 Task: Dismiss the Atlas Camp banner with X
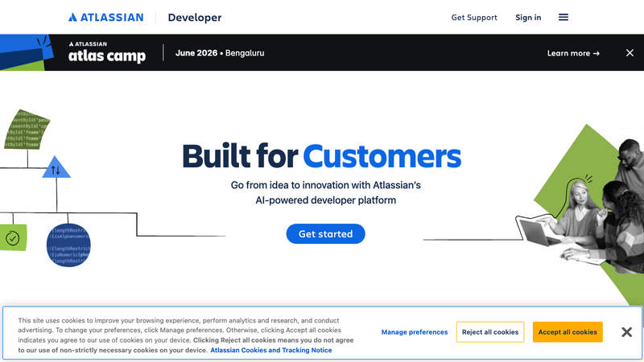[630, 53]
